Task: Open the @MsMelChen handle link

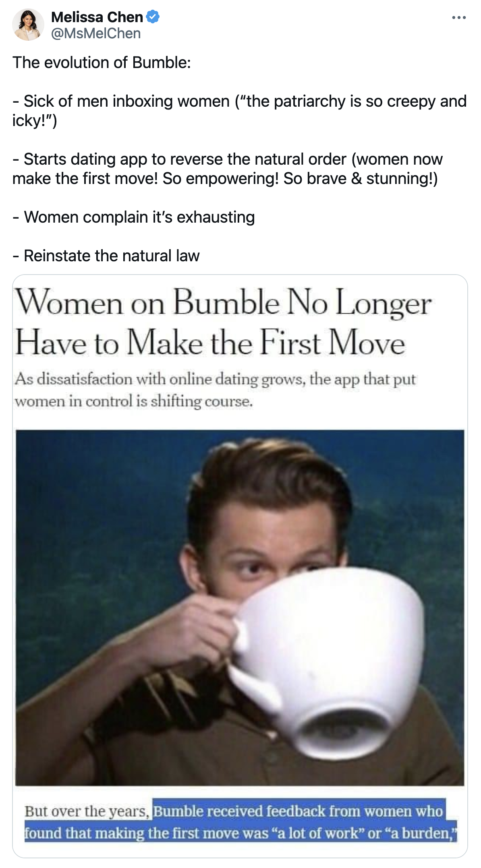Action: (x=96, y=33)
